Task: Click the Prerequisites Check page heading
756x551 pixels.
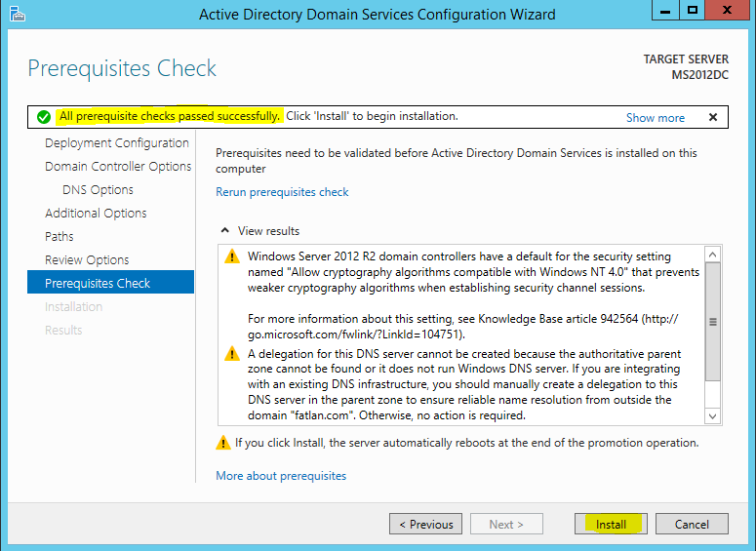Action: (122, 68)
